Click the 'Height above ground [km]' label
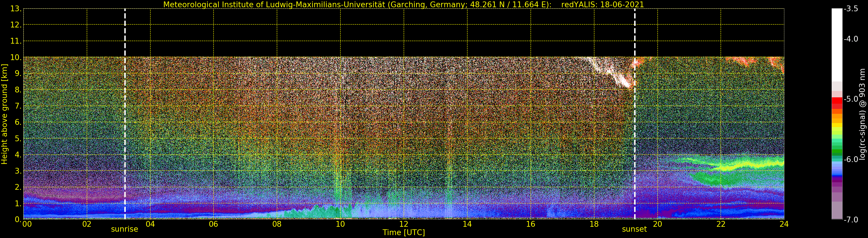The image size is (868, 238). 4,114
